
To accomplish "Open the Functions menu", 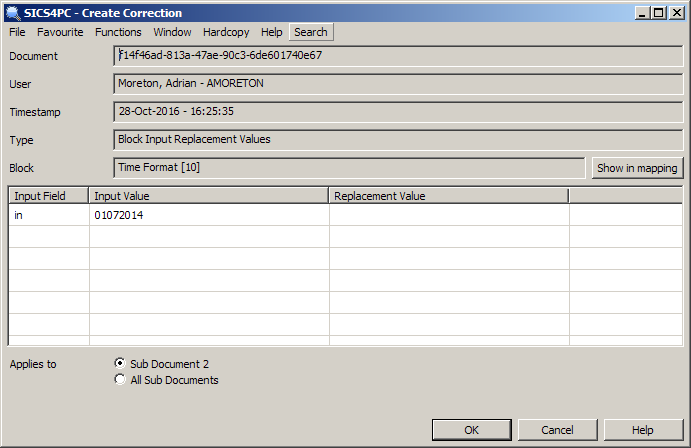I will click(x=118, y=32).
